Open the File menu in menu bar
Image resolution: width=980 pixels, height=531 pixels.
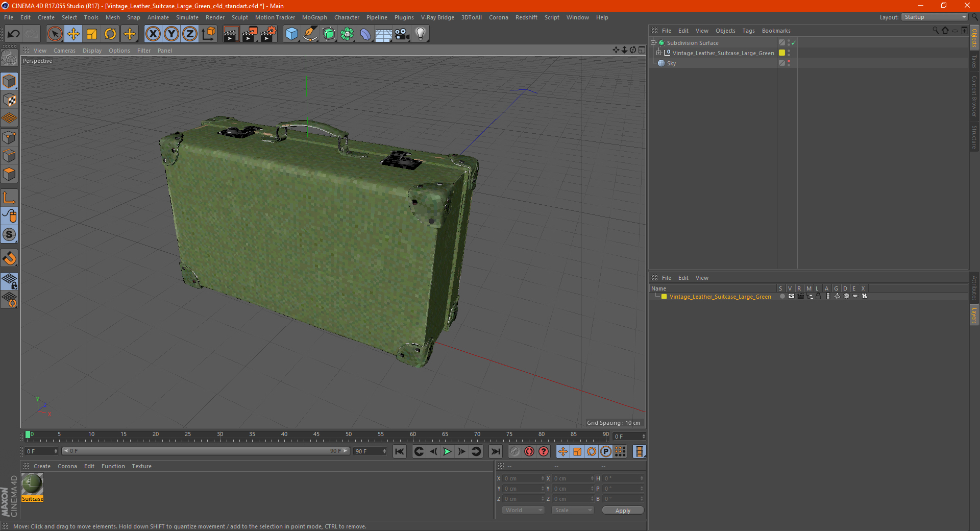point(9,17)
